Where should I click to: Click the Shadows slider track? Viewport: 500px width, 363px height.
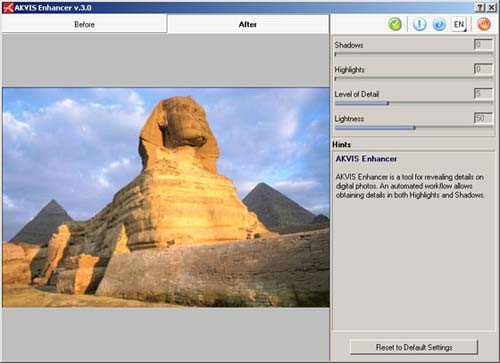(414, 54)
